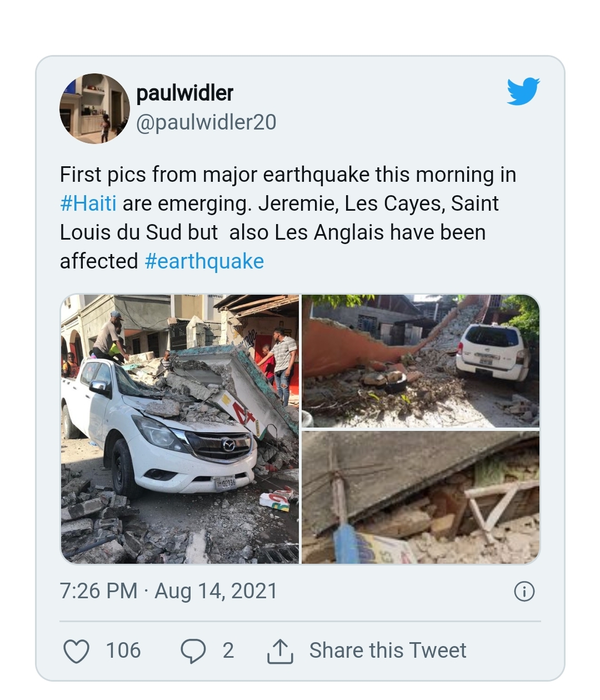Open the tweet info circle icon
The height and width of the screenshot is (700, 600).
[x=524, y=592]
